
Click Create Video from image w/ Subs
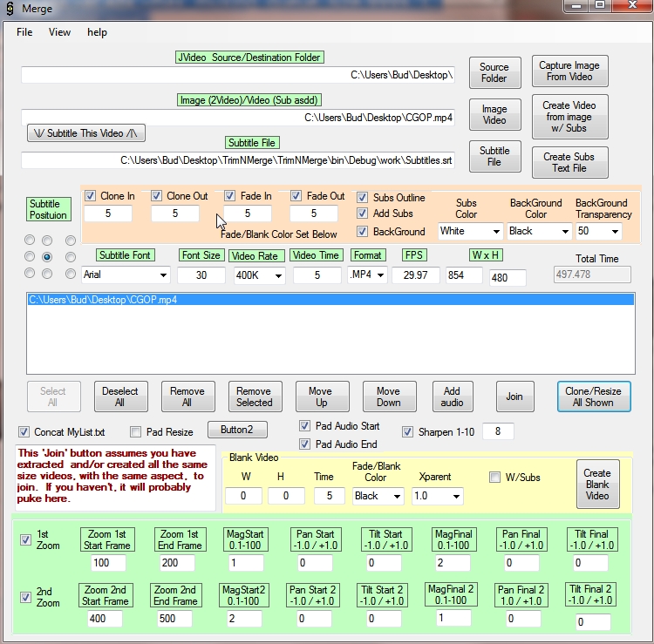click(x=569, y=117)
